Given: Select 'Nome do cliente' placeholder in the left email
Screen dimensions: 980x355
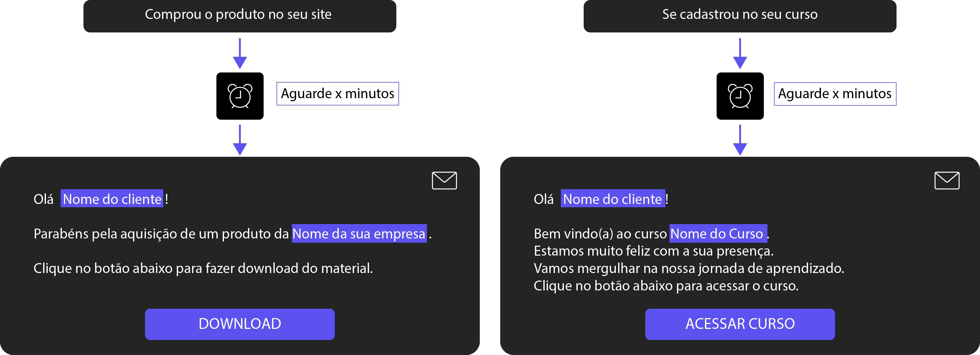Looking at the screenshot, I should (112, 199).
